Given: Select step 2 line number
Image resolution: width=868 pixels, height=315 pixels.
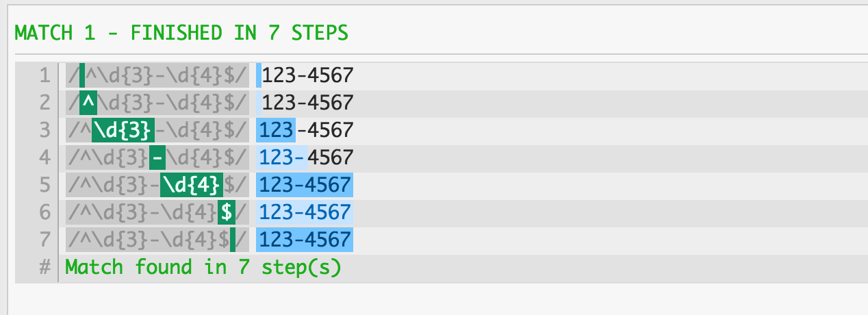Looking at the screenshot, I should pyautogui.click(x=44, y=103).
